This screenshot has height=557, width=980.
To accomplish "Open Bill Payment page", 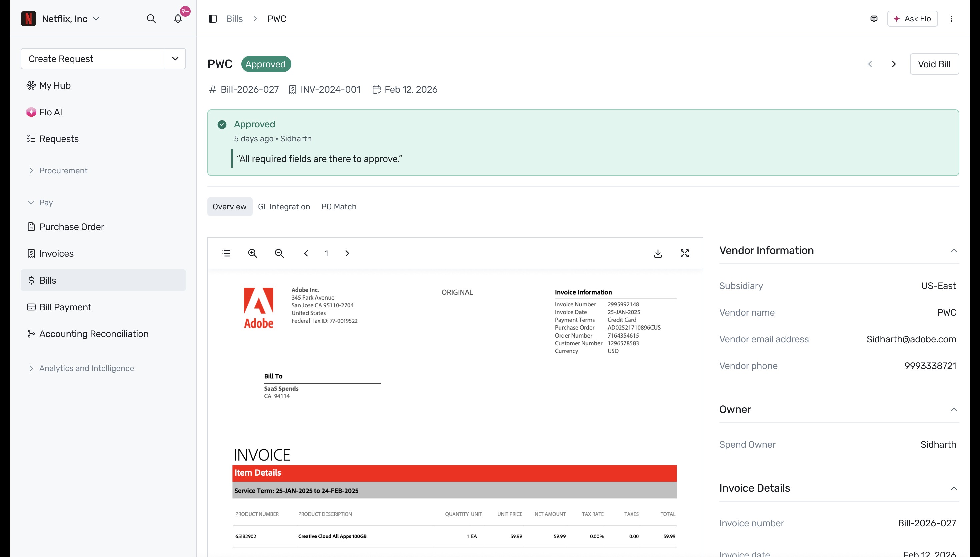I will click(x=103, y=307).
